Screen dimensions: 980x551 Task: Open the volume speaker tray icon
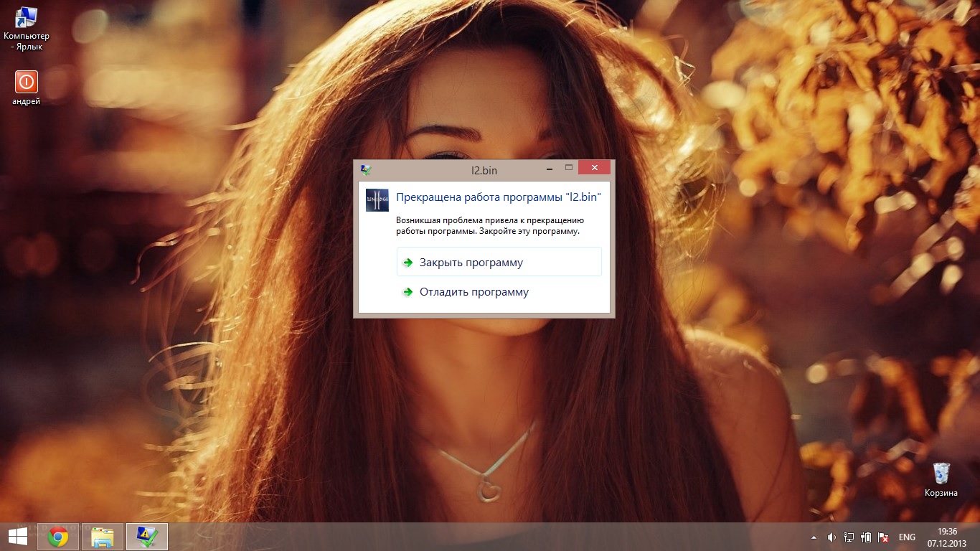(831, 537)
